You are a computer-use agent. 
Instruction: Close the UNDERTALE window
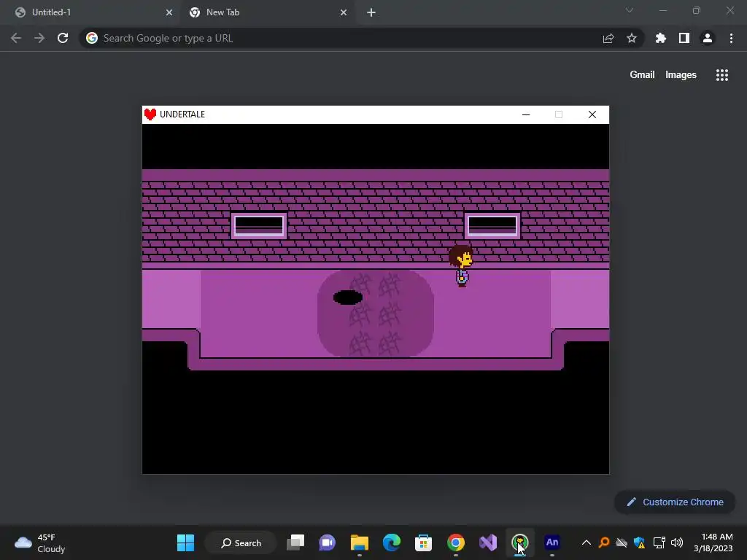point(592,114)
